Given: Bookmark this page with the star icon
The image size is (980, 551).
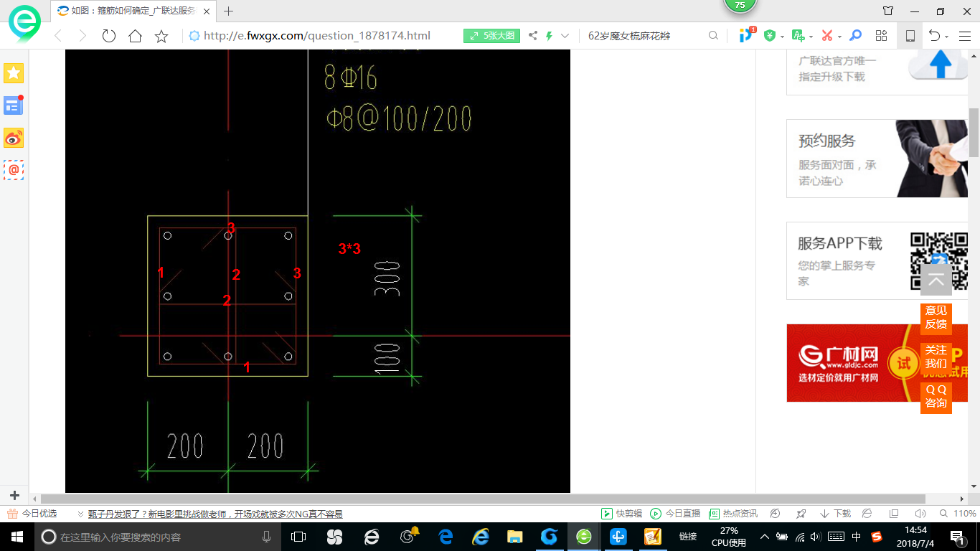Looking at the screenshot, I should point(161,36).
